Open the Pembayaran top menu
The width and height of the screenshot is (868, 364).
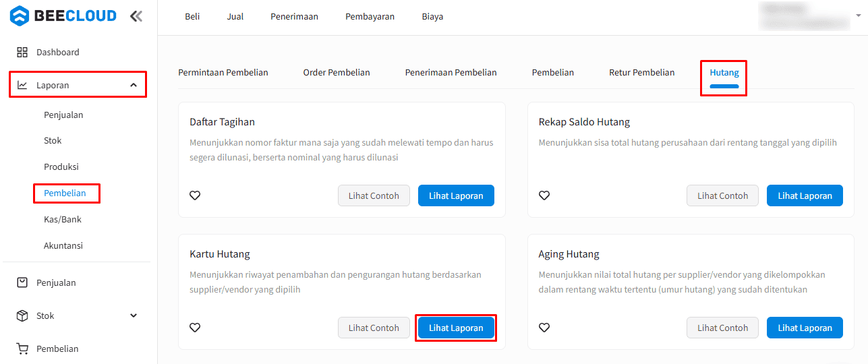pos(370,16)
